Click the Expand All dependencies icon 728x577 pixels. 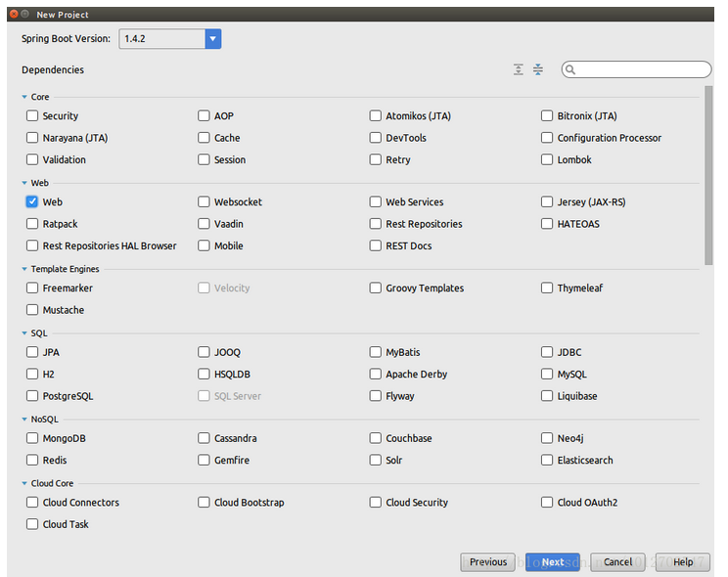click(519, 69)
